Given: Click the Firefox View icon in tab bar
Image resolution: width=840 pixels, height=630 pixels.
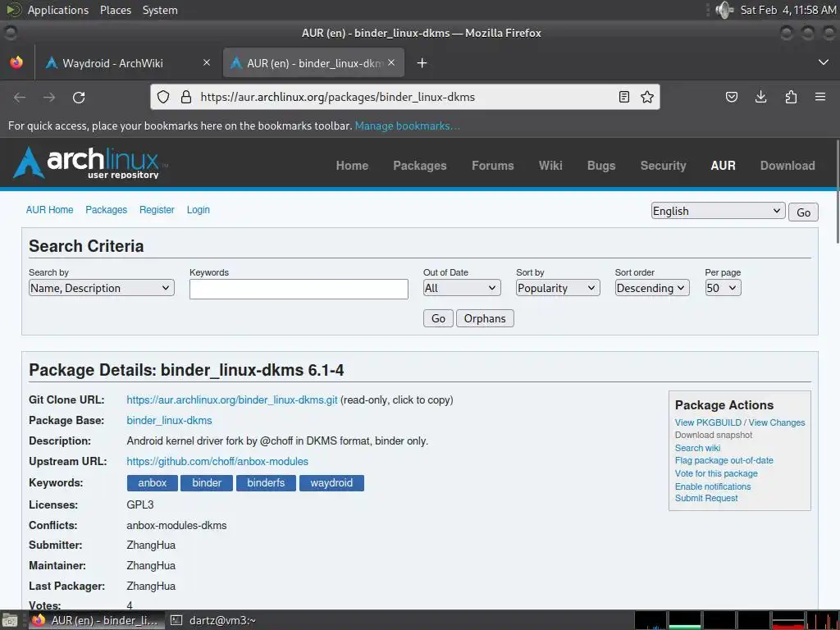Looking at the screenshot, I should [16, 62].
